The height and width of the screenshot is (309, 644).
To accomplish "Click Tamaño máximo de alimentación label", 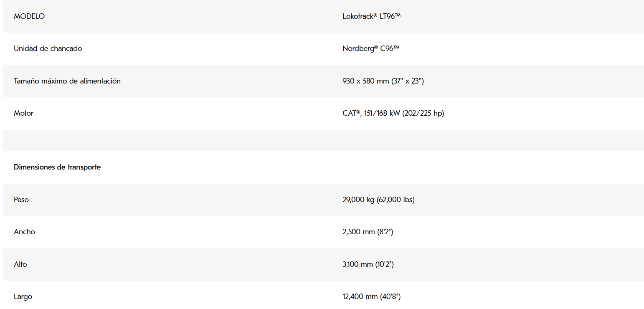I will [x=67, y=81].
